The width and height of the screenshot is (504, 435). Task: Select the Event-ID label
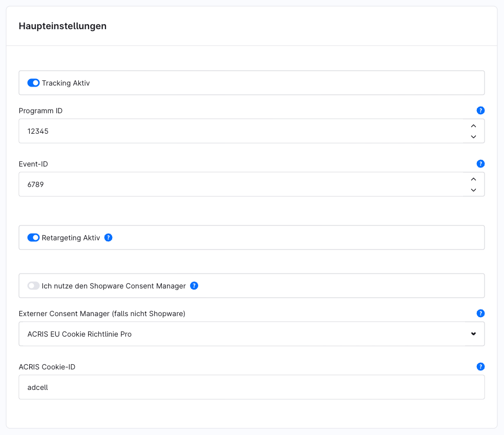[33, 164]
